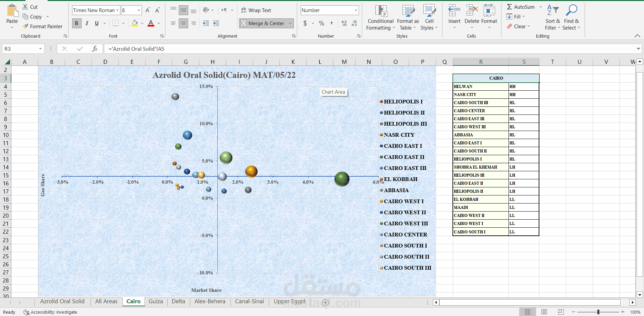Select the Delta sheet tab
This screenshot has height=316, width=644.
point(178,301)
